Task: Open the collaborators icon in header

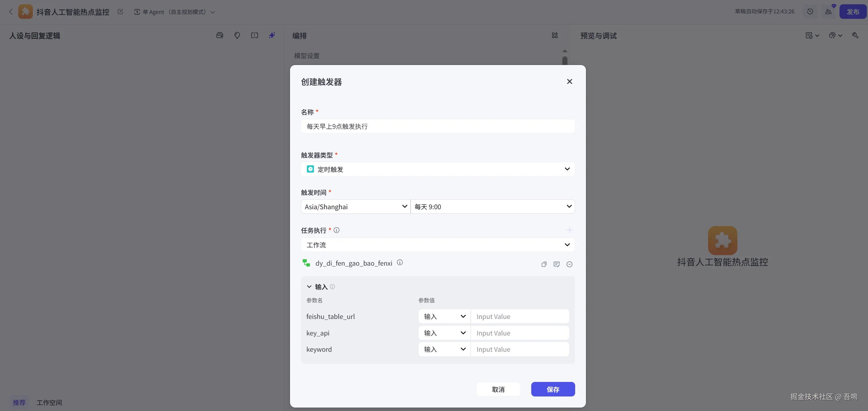Action: tap(828, 11)
